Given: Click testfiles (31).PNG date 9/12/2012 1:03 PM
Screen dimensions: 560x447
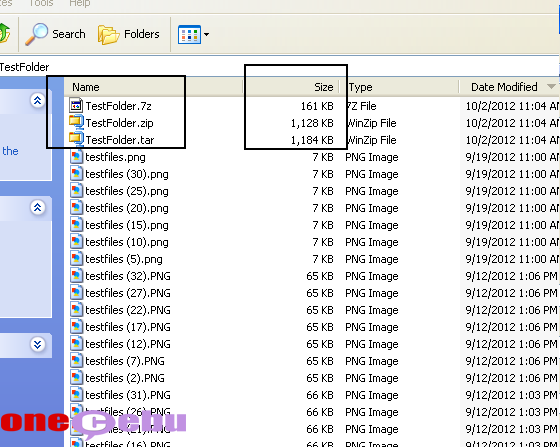Looking at the screenshot, I should 511,395.
